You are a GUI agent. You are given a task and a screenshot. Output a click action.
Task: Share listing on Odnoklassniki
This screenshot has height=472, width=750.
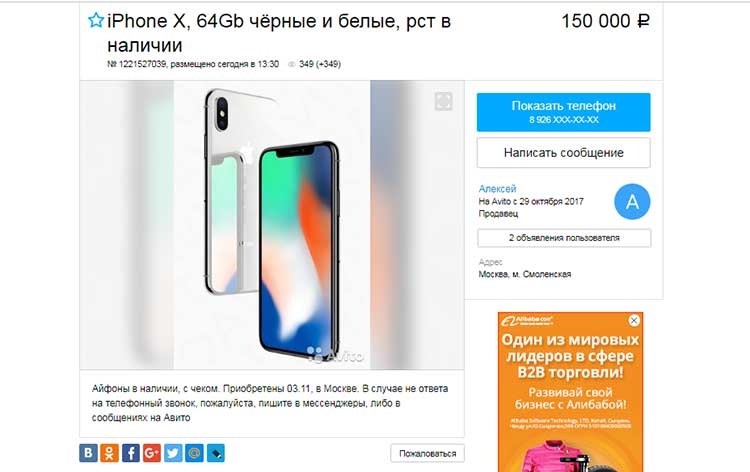109,453
